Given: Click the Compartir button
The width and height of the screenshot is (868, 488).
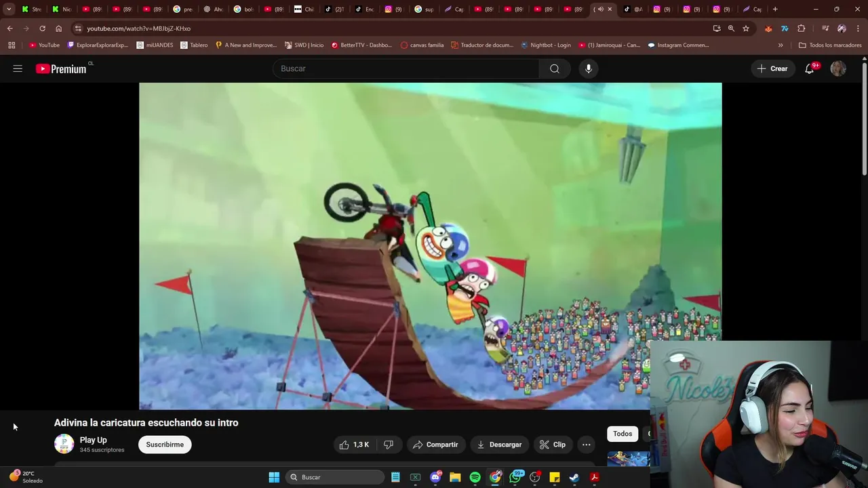Looking at the screenshot, I should [x=436, y=445].
